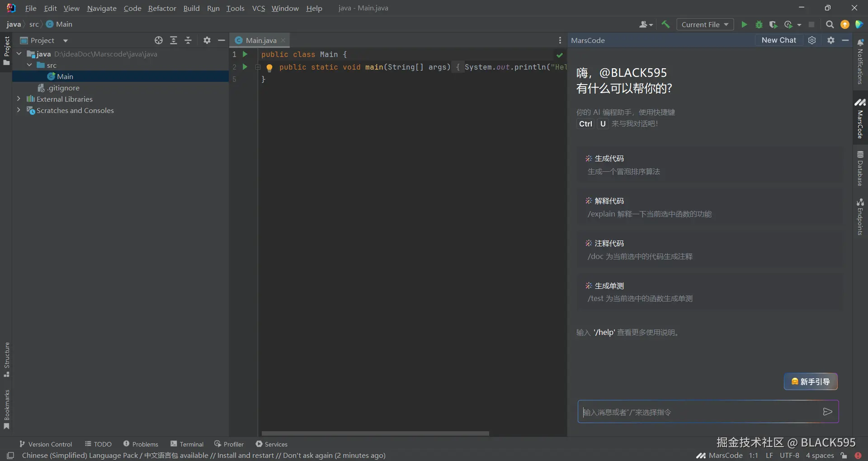
Task: Select the 注释代码 /doc suggestion card
Action: [x=710, y=250]
